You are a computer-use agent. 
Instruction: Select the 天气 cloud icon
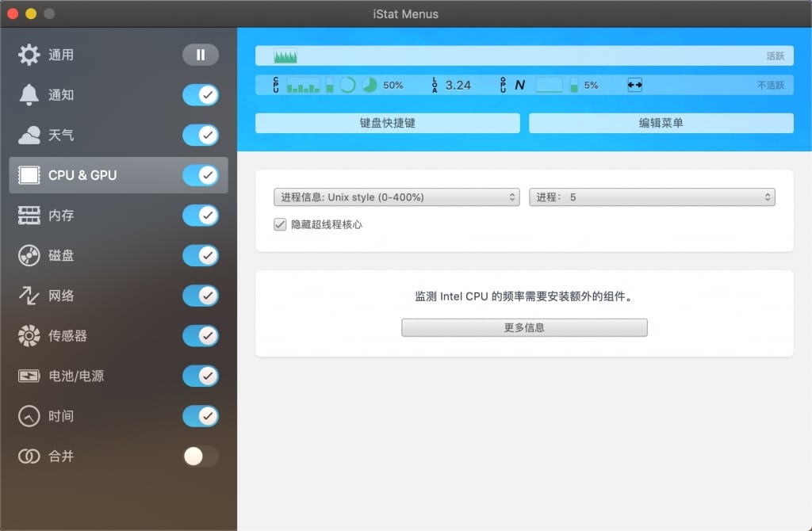click(x=29, y=135)
